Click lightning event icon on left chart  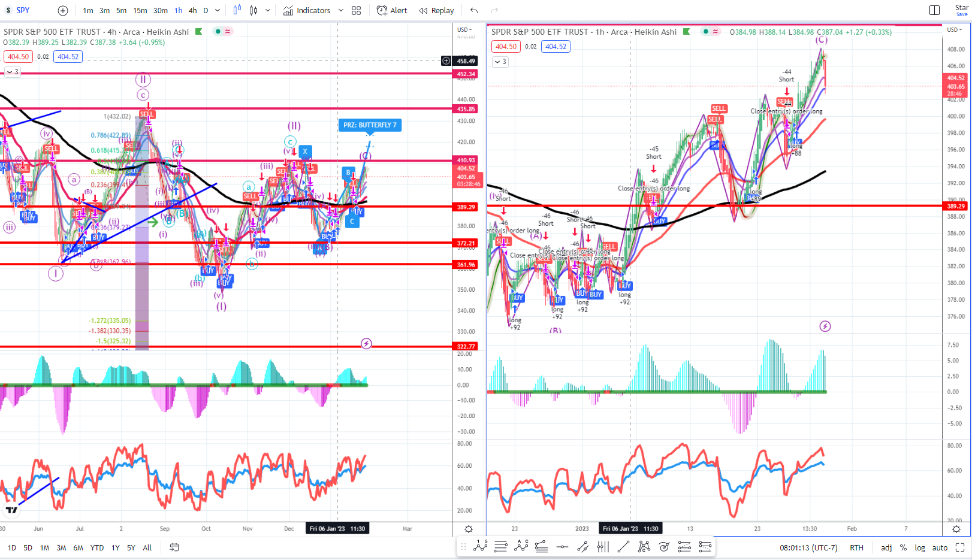366,344
